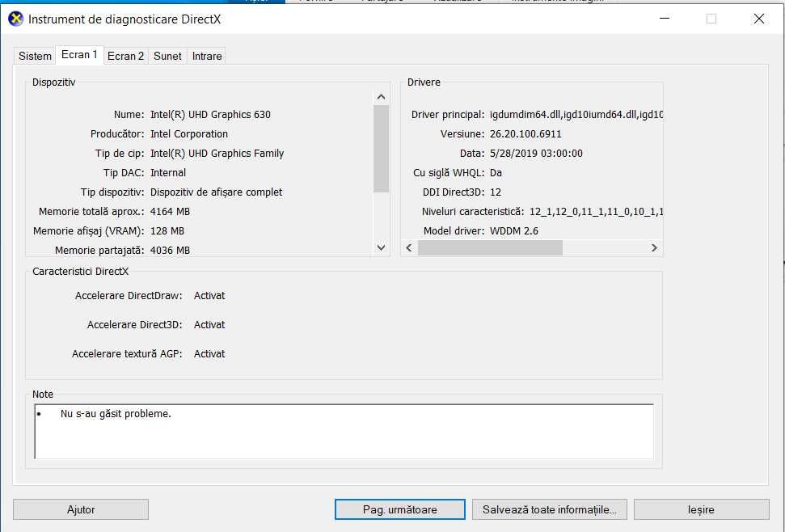Click the driver date 5/28/2019 03:00:00
The width and height of the screenshot is (785, 532).
click(x=536, y=154)
